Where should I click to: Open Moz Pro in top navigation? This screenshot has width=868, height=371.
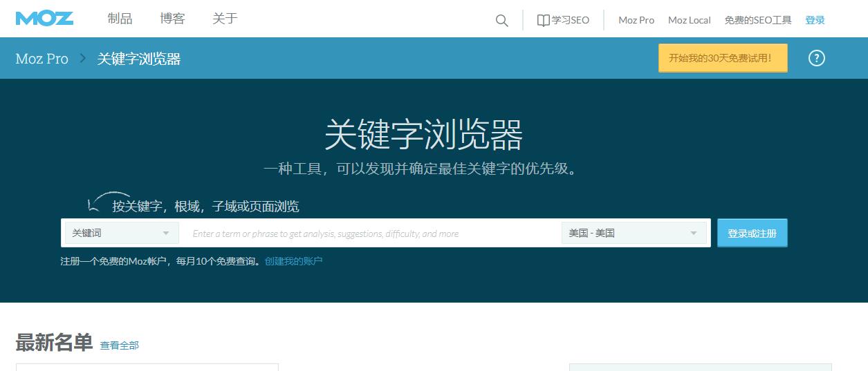click(636, 20)
